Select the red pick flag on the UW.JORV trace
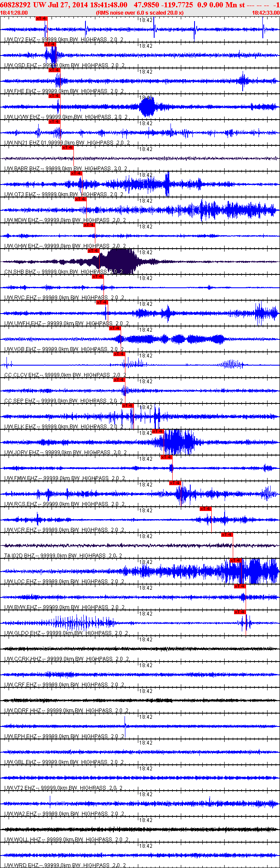Image resolution: width=280 pixels, height=868 pixels. coord(158,431)
